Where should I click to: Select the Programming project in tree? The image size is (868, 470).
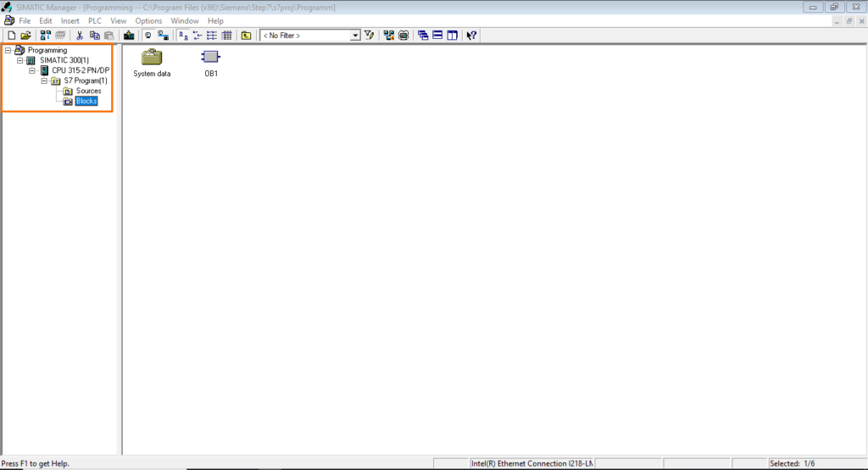[47, 50]
